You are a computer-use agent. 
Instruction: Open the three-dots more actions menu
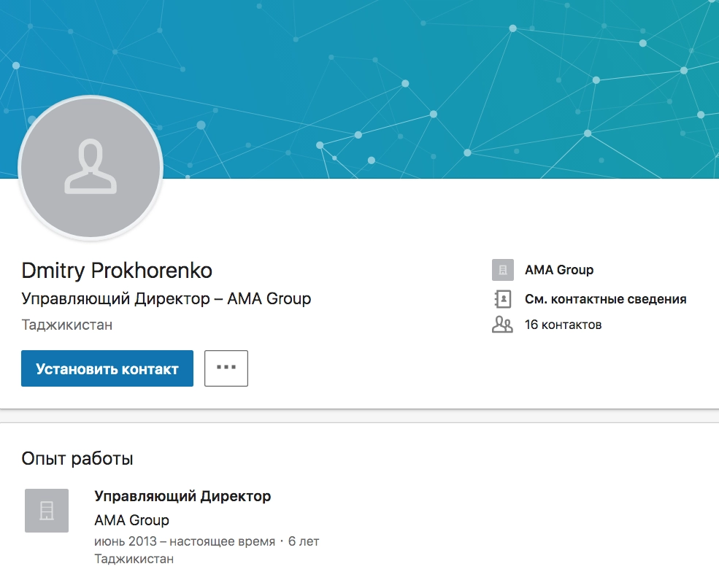[226, 368]
